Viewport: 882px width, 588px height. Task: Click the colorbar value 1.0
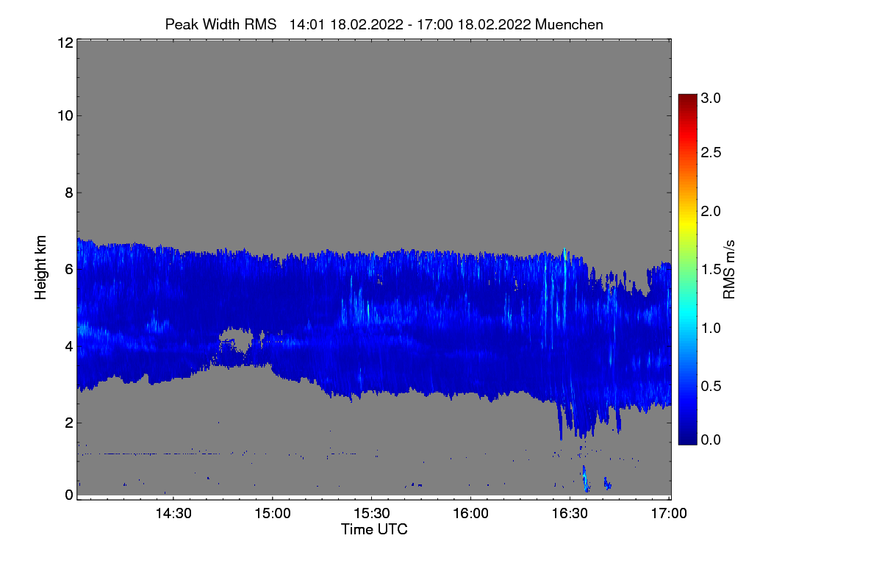pos(711,328)
